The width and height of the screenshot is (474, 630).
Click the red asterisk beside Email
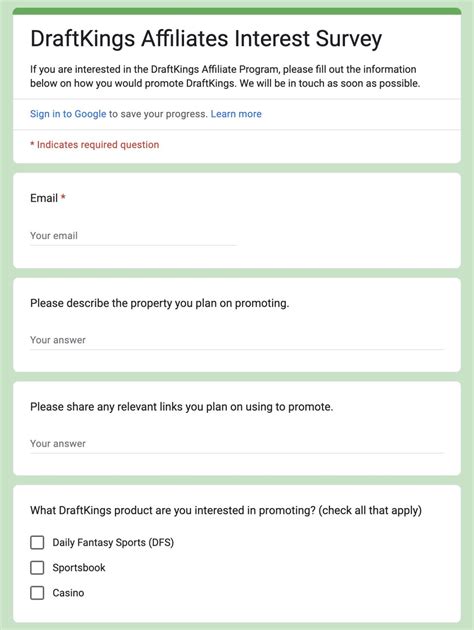tap(63, 197)
